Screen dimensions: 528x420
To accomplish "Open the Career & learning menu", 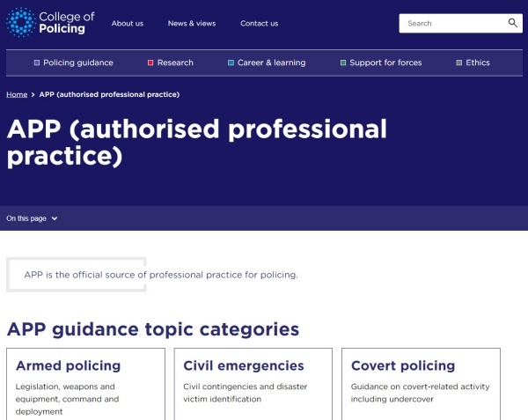I will 267,63.
